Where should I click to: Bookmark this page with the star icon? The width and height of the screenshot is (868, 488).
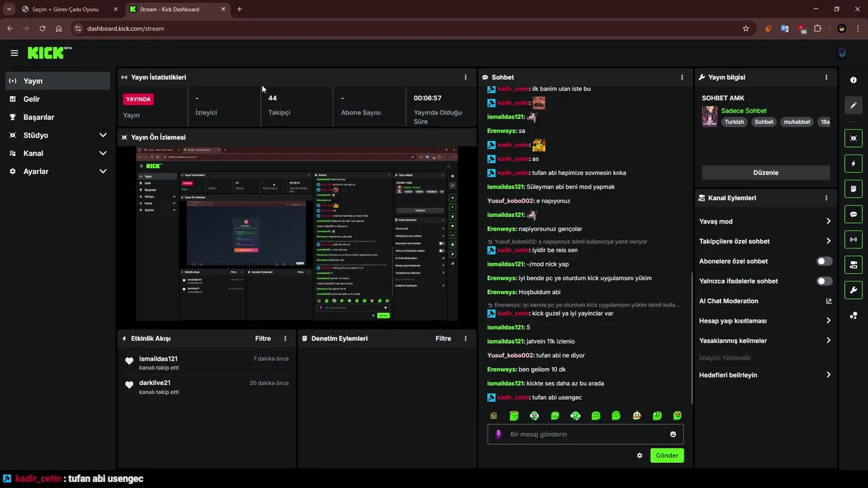[746, 28]
